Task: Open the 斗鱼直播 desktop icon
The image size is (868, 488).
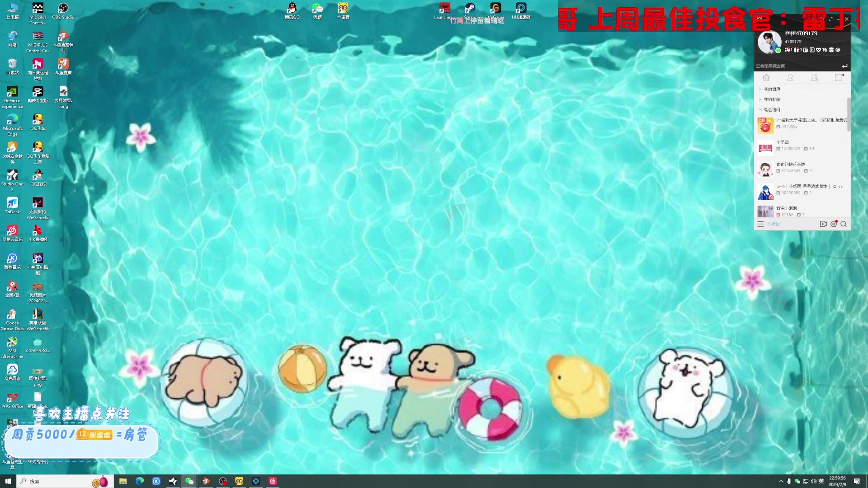Action: [x=63, y=66]
